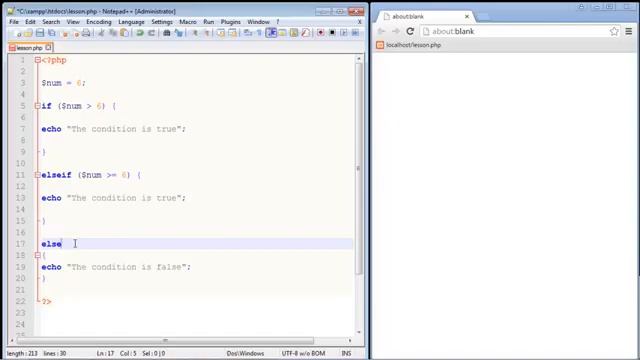Open the localhost/lesson.php bookmark
640x360 pixels.
[409, 45]
